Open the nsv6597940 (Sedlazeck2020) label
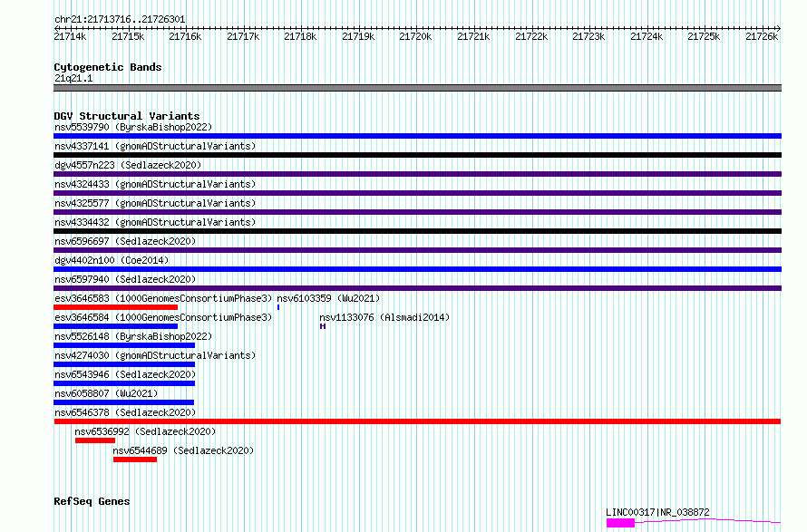This screenshot has width=807, height=532. click(x=125, y=279)
